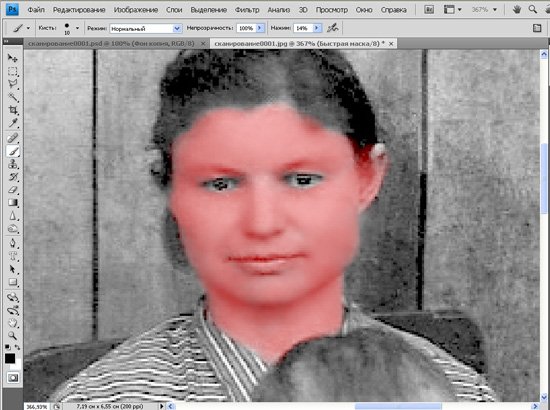
Task: Launch Adobe Bridge with Br icon
Action: point(429,10)
